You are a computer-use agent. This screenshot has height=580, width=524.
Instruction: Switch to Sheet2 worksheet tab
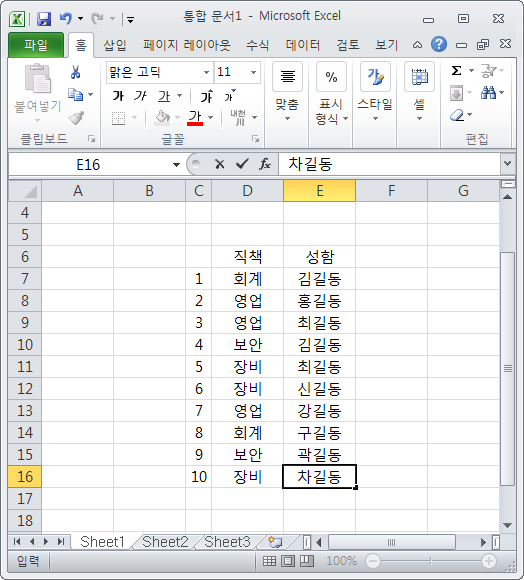pos(165,542)
